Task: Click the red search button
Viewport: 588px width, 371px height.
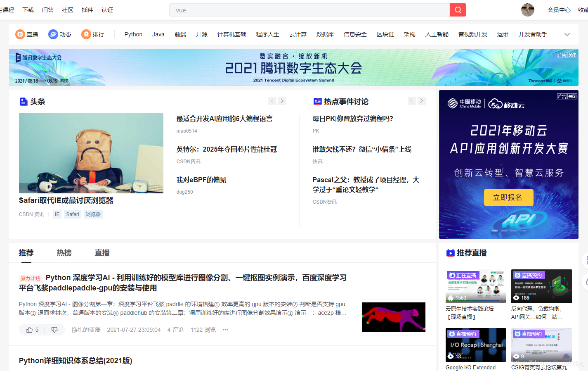Action: click(x=458, y=10)
